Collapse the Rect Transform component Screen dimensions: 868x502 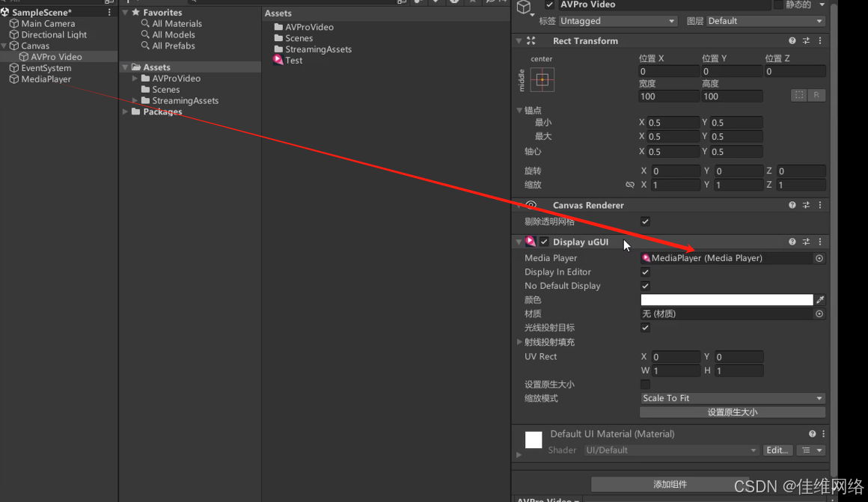click(519, 41)
